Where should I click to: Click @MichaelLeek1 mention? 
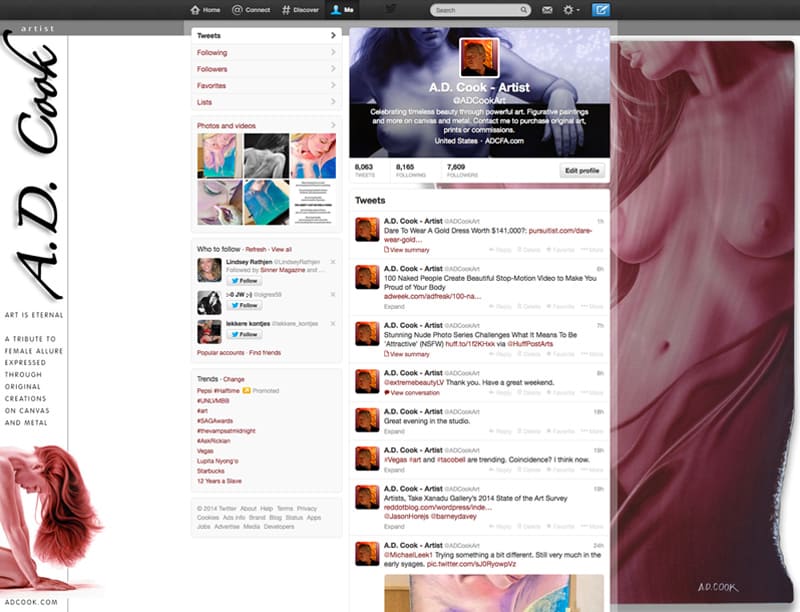click(x=408, y=555)
